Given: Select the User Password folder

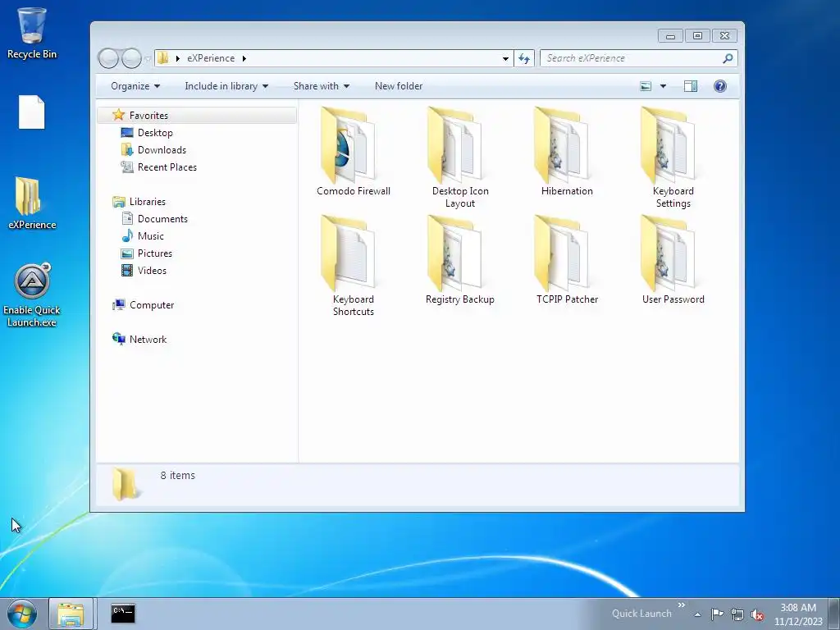Looking at the screenshot, I should pos(673,260).
